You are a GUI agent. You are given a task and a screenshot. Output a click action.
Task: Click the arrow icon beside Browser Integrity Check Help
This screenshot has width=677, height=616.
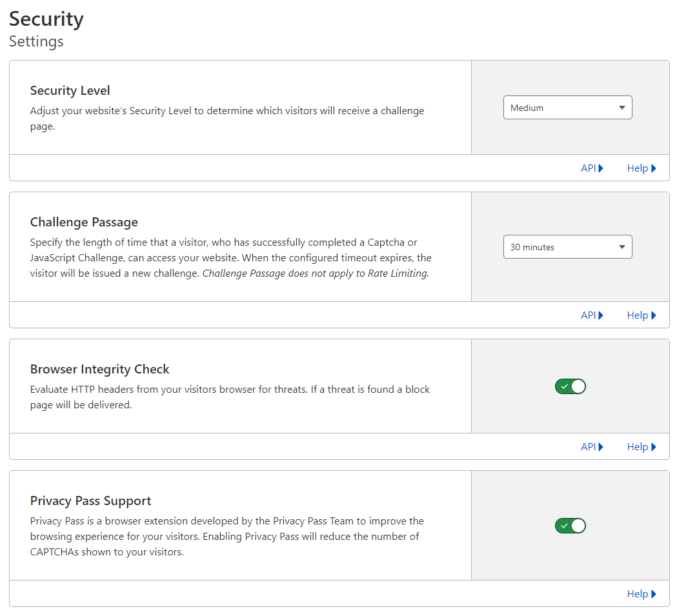tap(654, 447)
